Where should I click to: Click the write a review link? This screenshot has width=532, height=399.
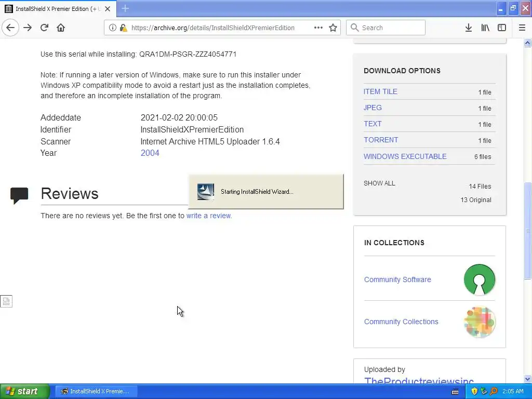209,216
